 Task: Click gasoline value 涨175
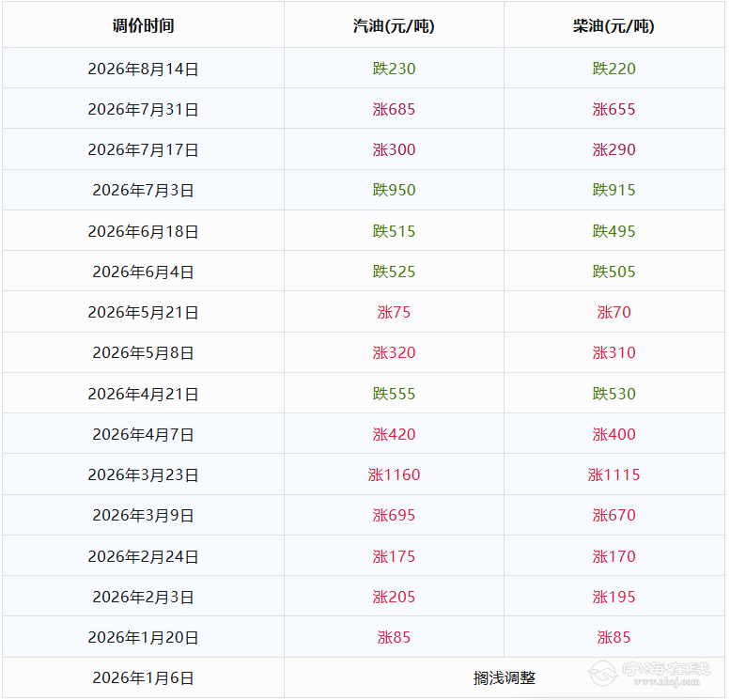[x=394, y=556]
